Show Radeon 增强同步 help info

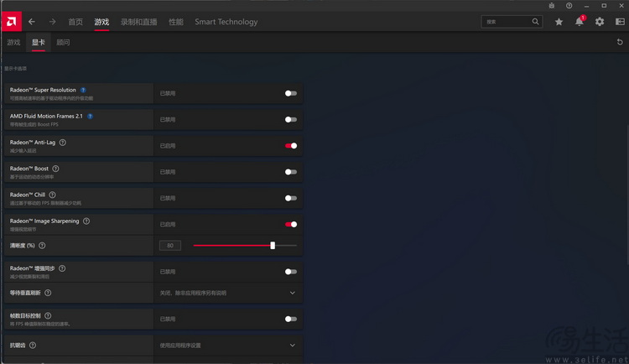pos(62,268)
